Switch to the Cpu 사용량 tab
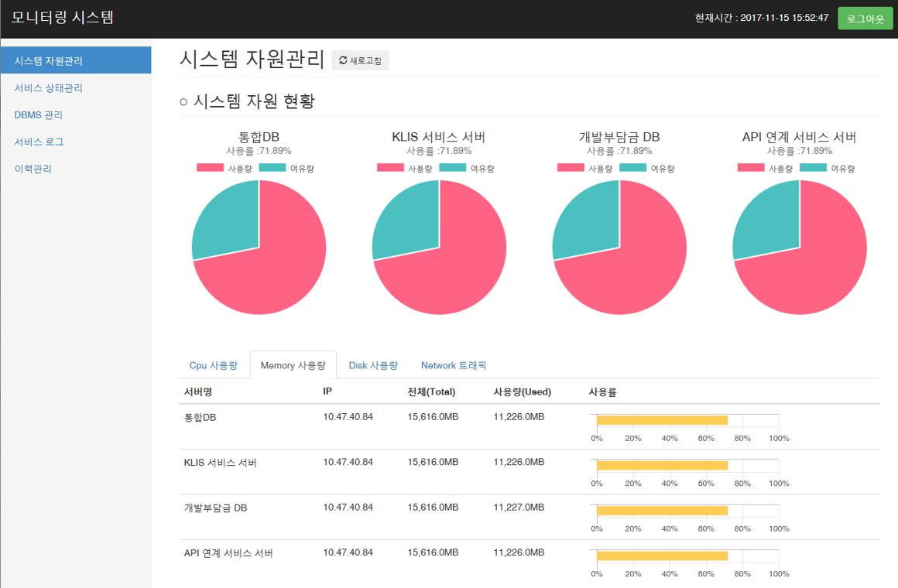 [213, 365]
